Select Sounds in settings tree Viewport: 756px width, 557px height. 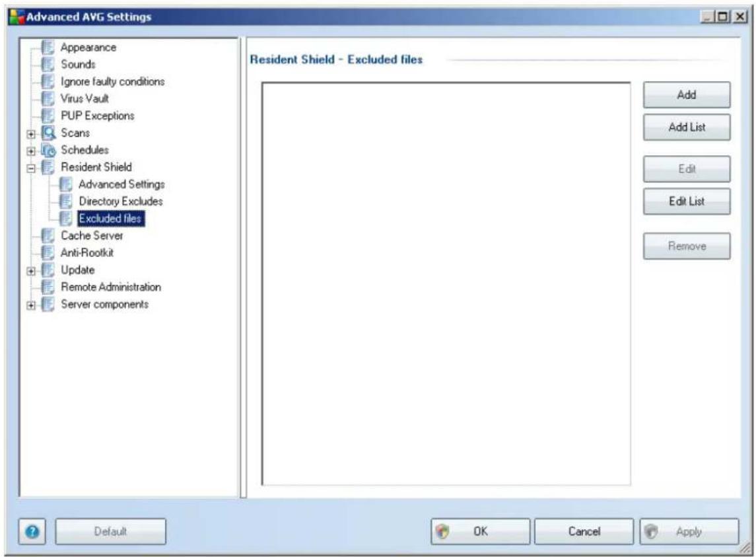(78, 64)
